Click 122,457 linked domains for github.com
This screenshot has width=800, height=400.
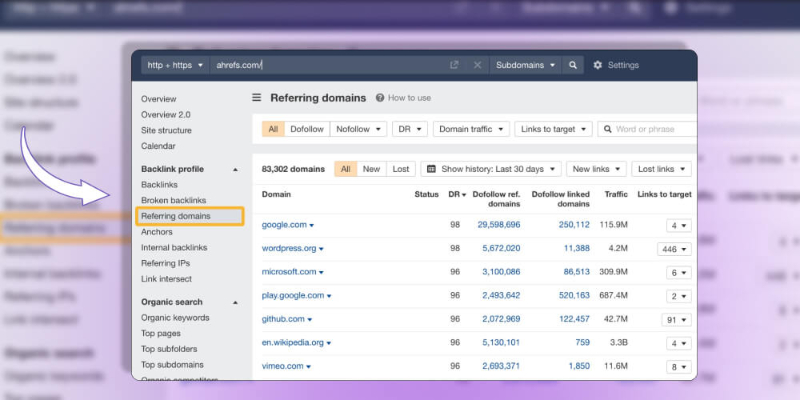pyautogui.click(x=574, y=319)
